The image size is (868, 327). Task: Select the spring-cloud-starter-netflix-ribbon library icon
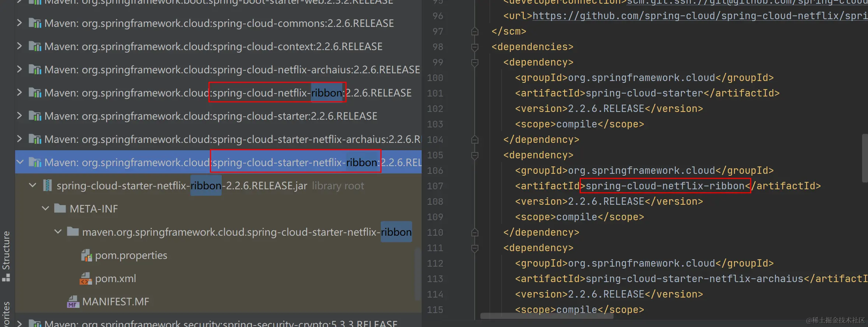[x=35, y=162]
